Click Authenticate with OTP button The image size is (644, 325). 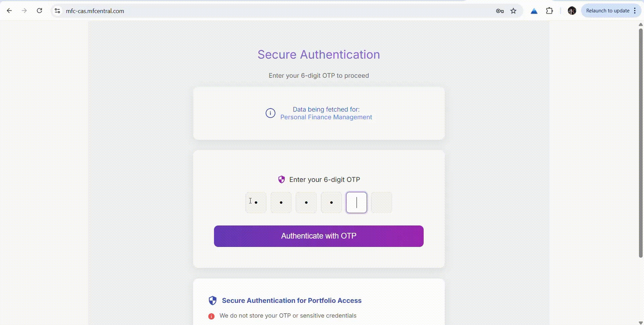click(x=319, y=236)
